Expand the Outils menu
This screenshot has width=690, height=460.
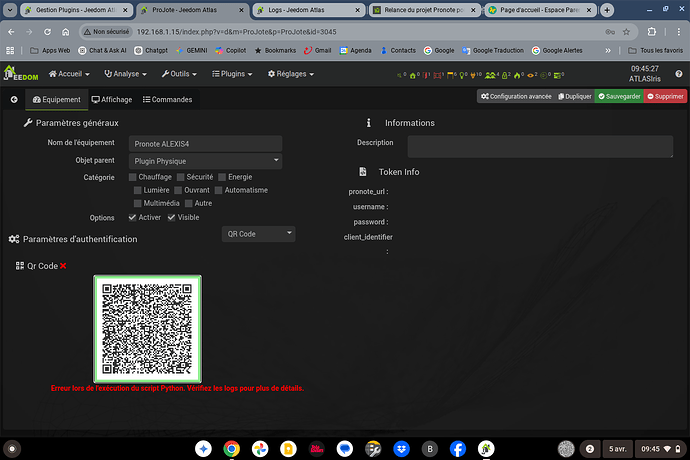pyautogui.click(x=179, y=74)
